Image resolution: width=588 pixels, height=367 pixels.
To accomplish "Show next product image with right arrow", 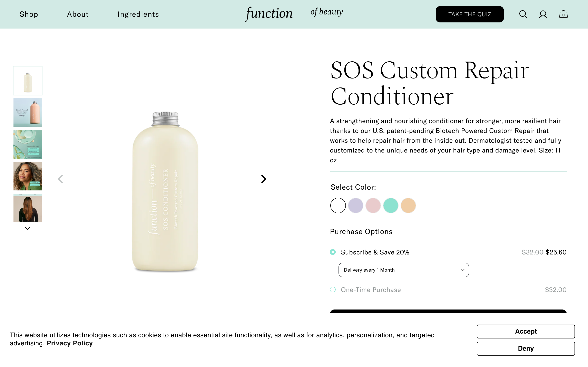I will click(264, 179).
